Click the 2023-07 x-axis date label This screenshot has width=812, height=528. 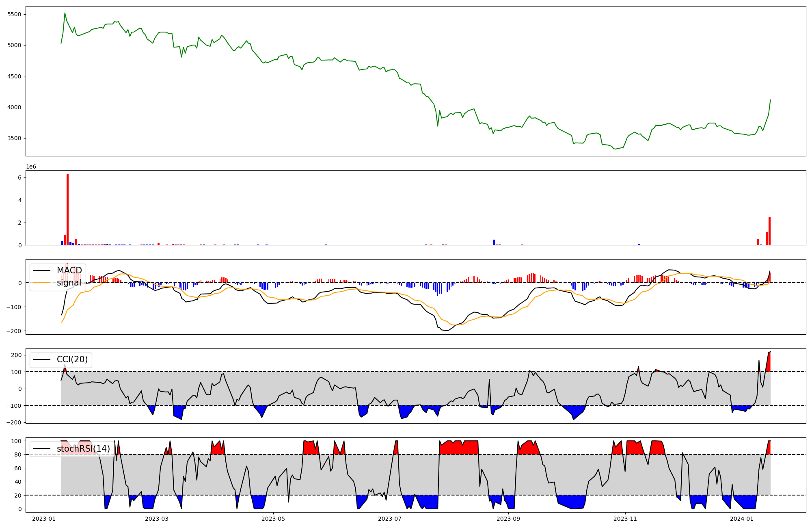(x=390, y=519)
